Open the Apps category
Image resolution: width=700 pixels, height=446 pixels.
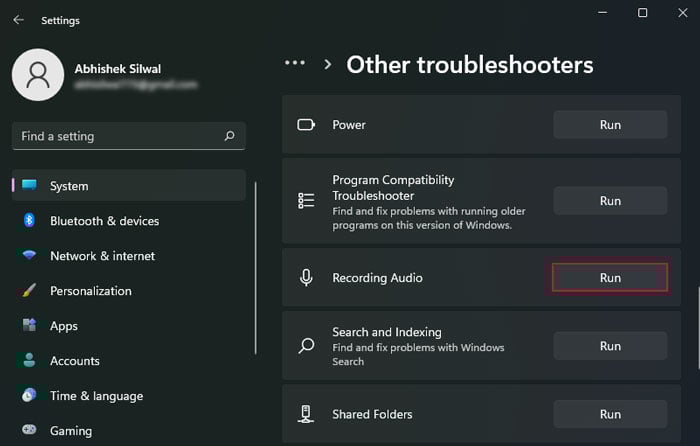pos(129,325)
